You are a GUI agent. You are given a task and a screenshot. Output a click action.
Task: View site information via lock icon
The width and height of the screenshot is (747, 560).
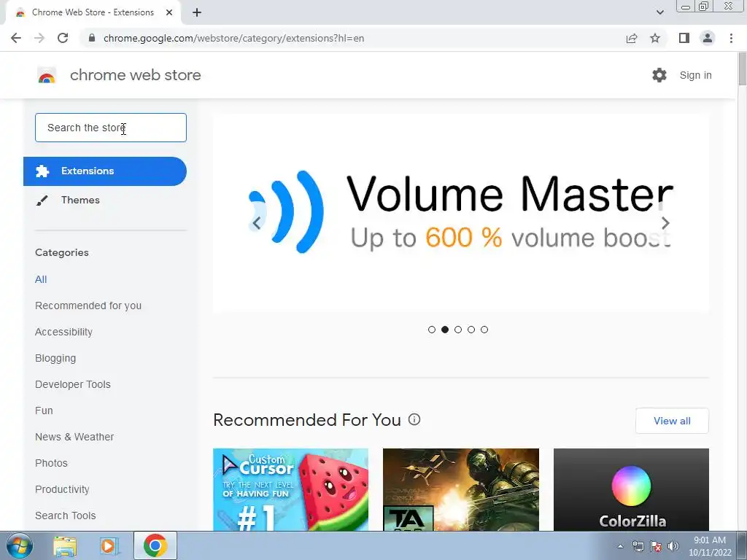[92, 38]
